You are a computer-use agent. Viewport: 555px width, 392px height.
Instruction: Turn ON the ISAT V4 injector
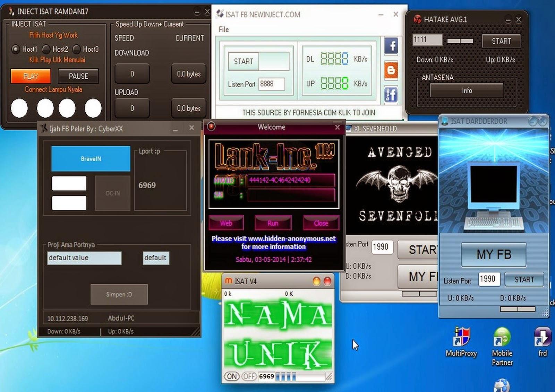[x=232, y=376]
